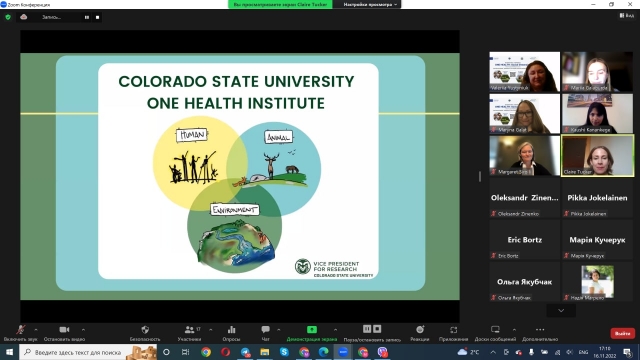Stop video with the camera icon
This screenshot has width=640, height=360.
pyautogui.click(x=64, y=329)
